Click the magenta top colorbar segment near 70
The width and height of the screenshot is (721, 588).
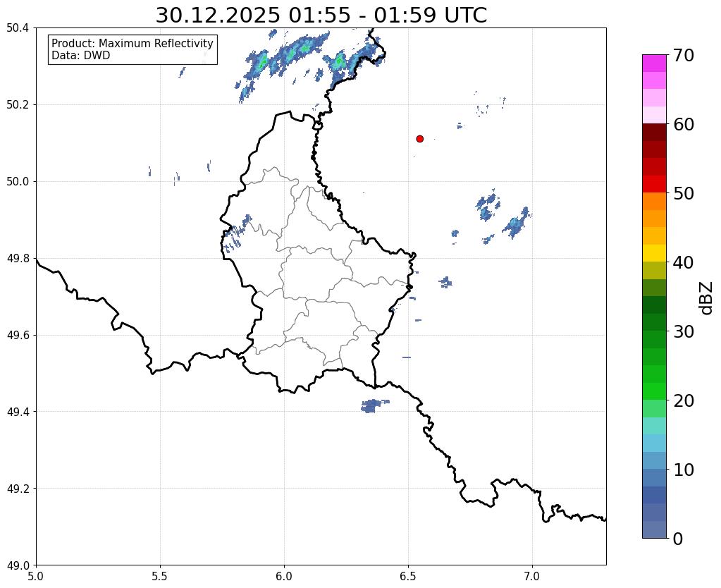click(x=654, y=63)
